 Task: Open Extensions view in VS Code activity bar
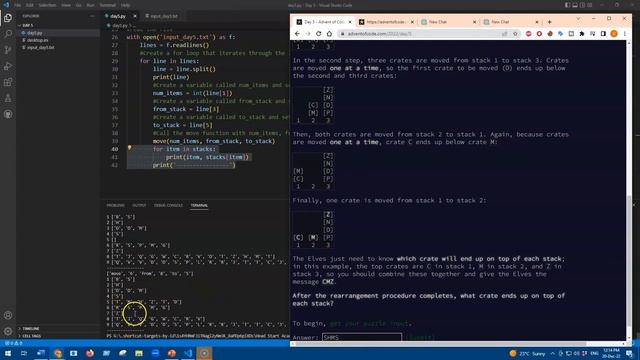[8, 82]
